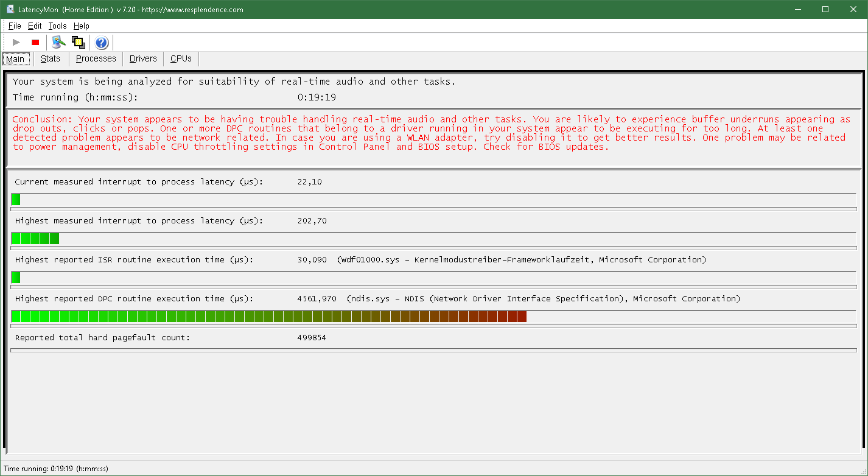The width and height of the screenshot is (868, 476).
Task: Click the highest interrupt to process latency bar
Action: coord(433,239)
